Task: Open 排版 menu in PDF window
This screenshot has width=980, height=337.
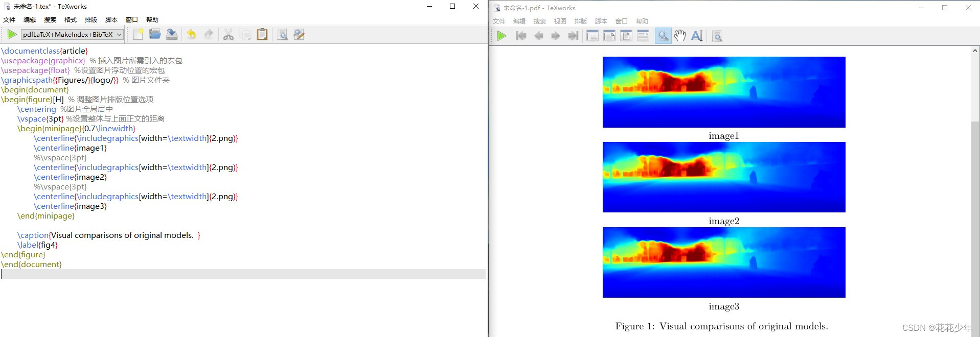Action: click(581, 21)
